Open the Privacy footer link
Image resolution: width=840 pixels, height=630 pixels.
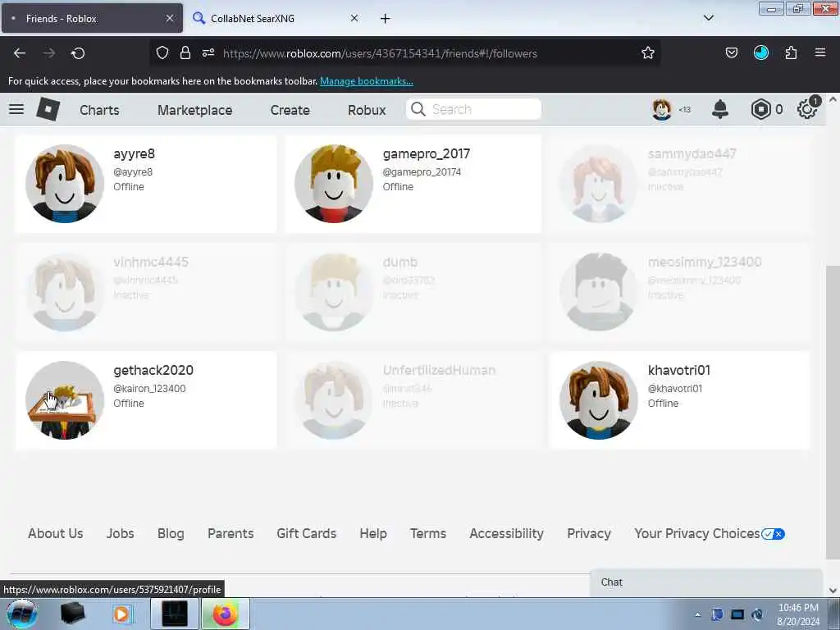click(x=589, y=533)
